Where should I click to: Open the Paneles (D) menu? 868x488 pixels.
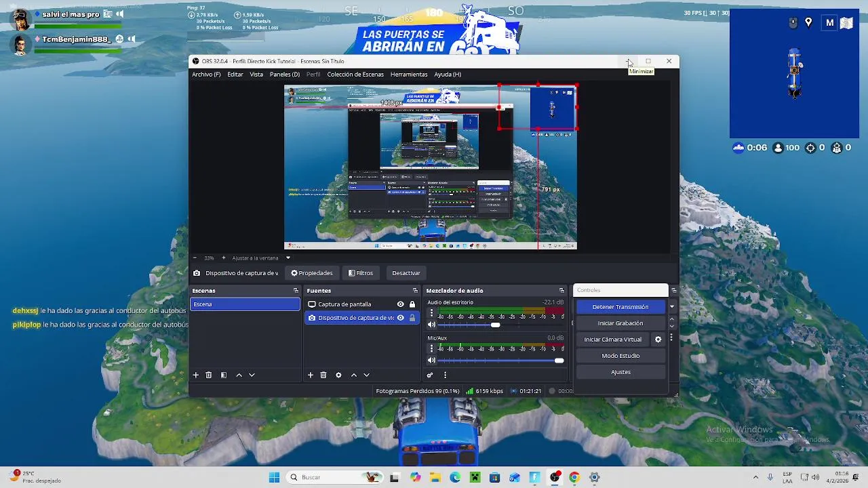coord(285,75)
